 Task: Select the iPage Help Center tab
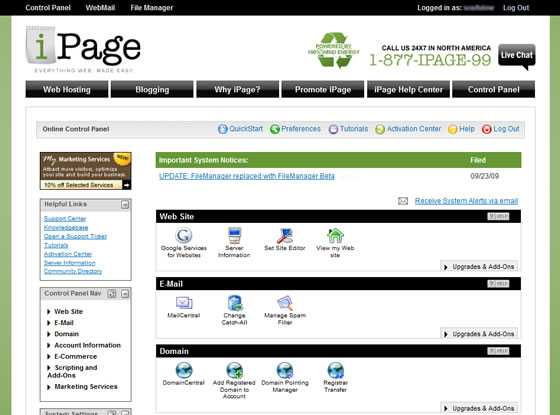[408, 89]
